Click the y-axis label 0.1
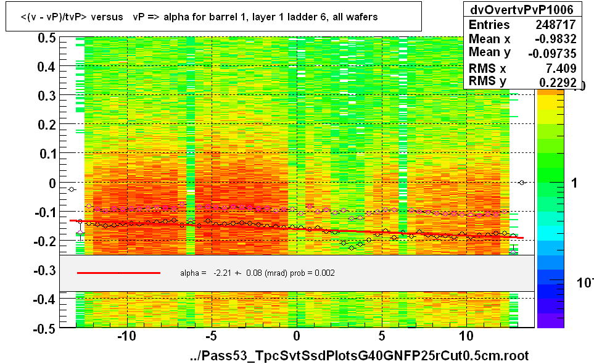 [47, 154]
